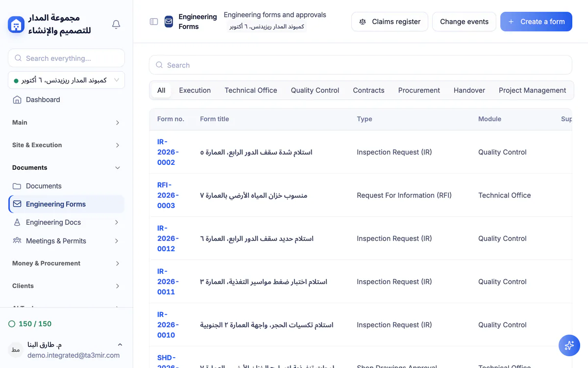
Task: Click the company logo icon
Action: coord(16,24)
